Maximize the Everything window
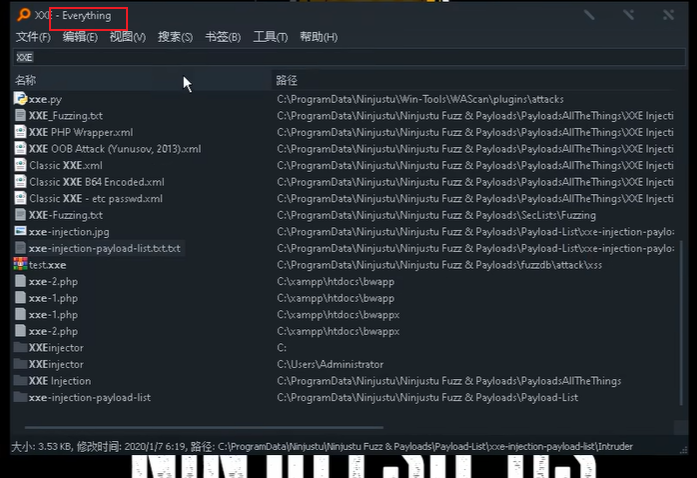Image resolution: width=697 pixels, height=478 pixels. coord(629,15)
